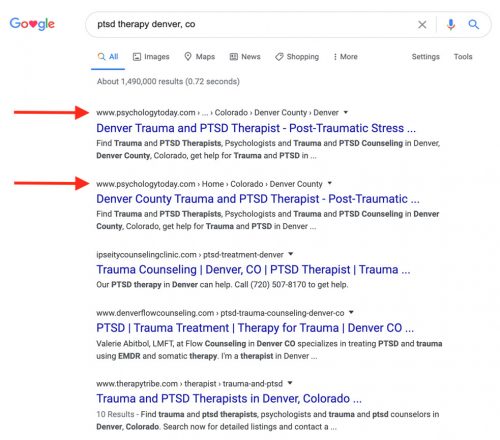Image resolution: width=500 pixels, height=440 pixels.
Task: Open Denver Trauma and PTSD Therapist result
Action: [256, 128]
